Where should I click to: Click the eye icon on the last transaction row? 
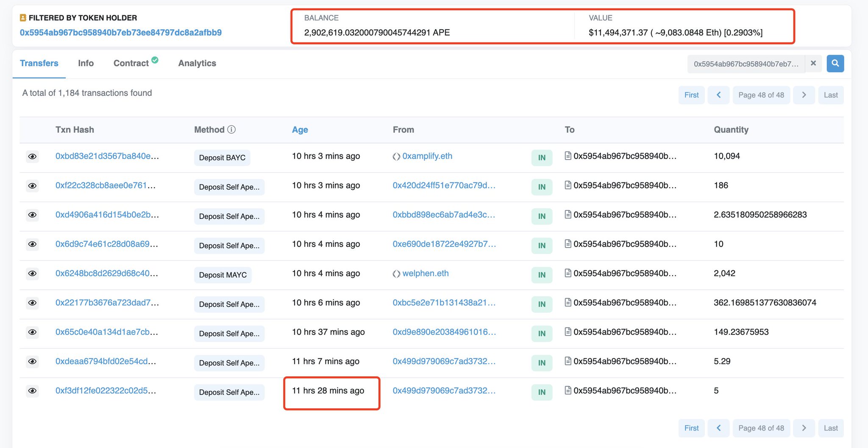33,391
